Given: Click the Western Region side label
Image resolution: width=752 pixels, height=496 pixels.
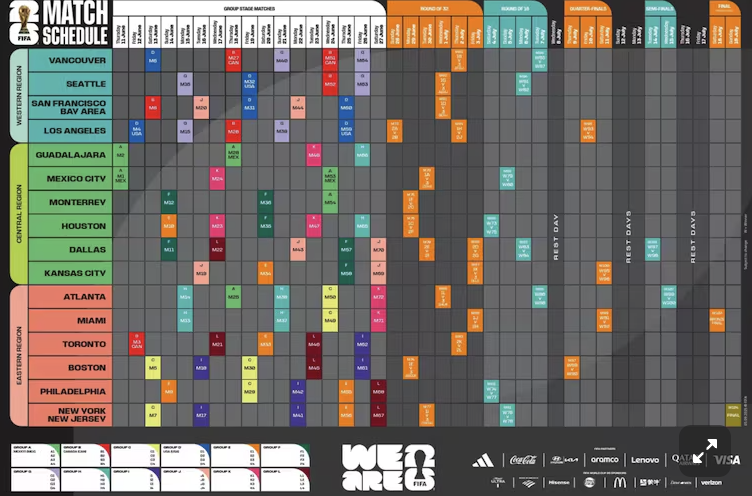Looking at the screenshot, I should 17,96.
